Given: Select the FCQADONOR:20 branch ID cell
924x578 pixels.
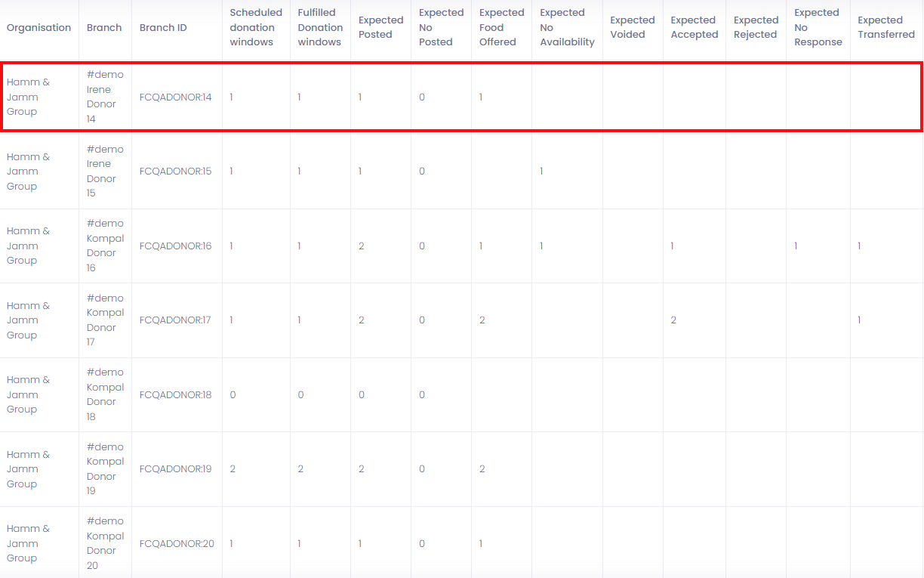Looking at the screenshot, I should (177, 543).
